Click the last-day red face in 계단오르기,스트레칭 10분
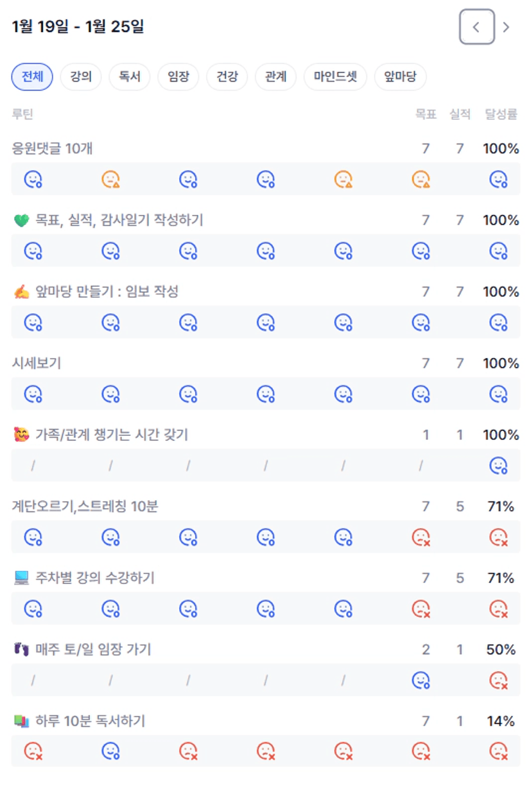 tap(499, 537)
